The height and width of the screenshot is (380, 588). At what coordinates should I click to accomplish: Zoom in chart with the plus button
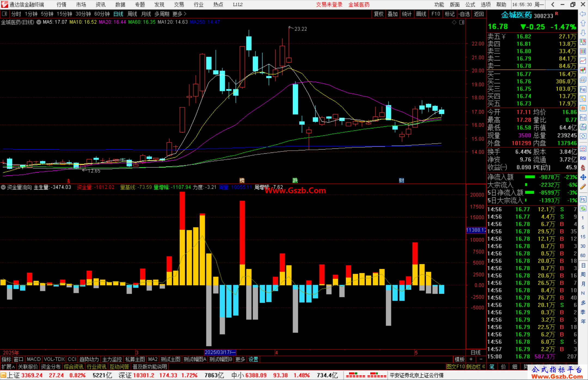[471, 359]
